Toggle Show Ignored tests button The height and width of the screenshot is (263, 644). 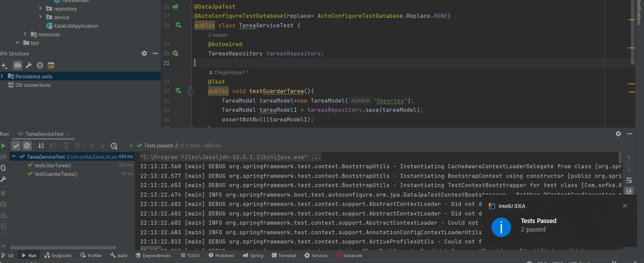(27, 146)
